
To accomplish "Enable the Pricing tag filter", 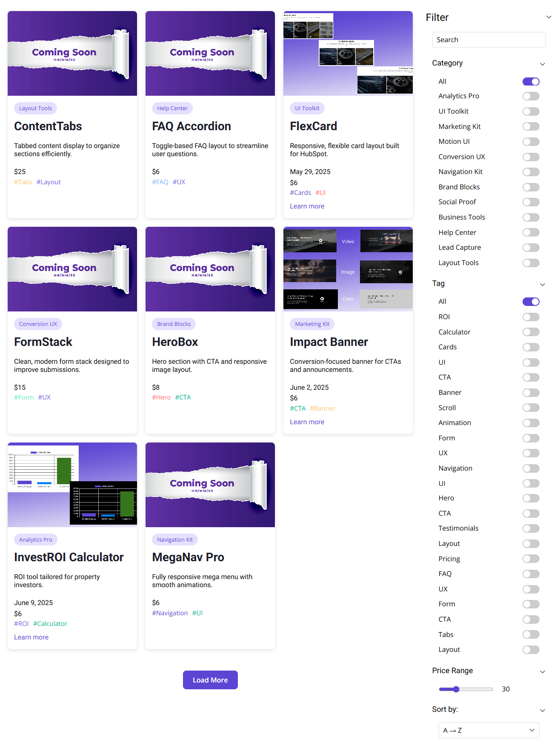I will pos(531,559).
